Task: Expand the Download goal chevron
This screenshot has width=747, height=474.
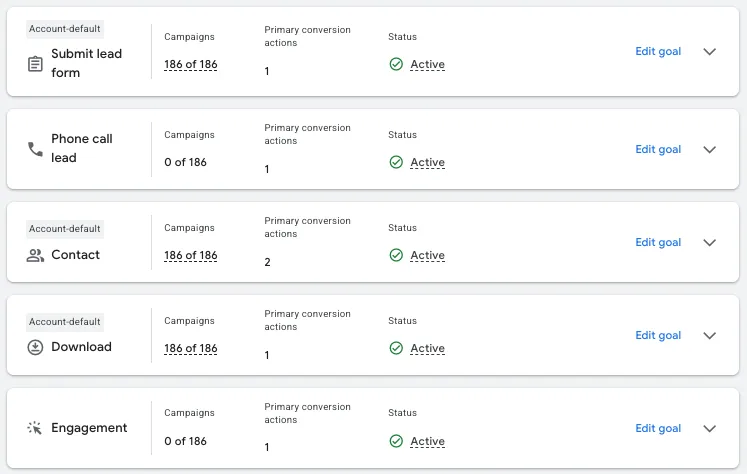Action: pyautogui.click(x=710, y=335)
